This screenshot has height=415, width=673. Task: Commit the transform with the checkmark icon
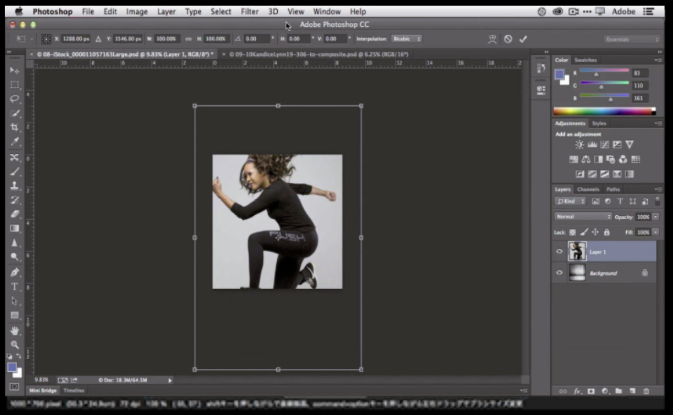(523, 39)
